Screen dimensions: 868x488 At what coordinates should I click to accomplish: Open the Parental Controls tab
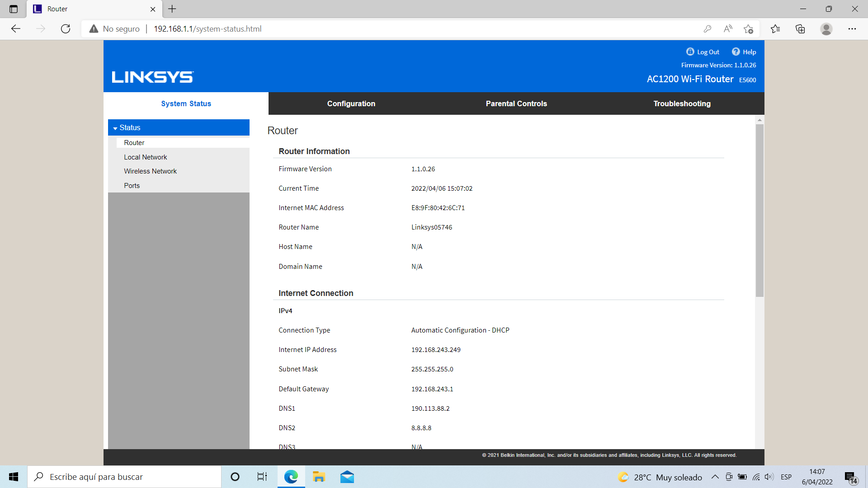coord(516,103)
